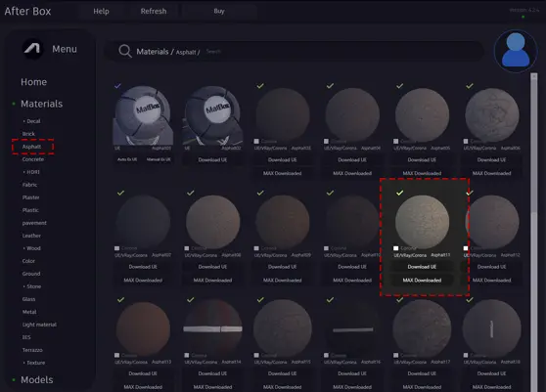Expand the Texture category

pyautogui.click(x=34, y=363)
